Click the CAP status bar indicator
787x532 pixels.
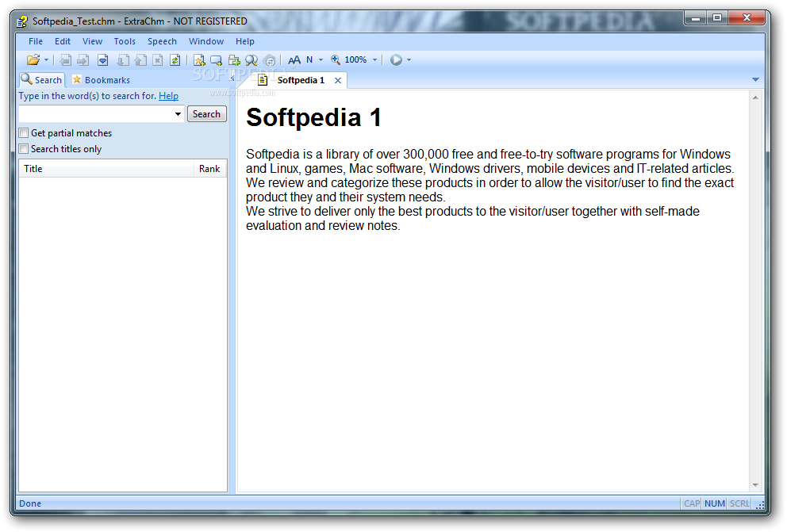[692, 503]
